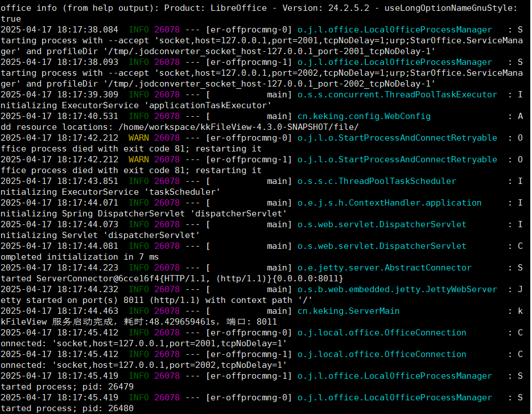Click the startup duration 48.429659461s

click(x=182, y=322)
